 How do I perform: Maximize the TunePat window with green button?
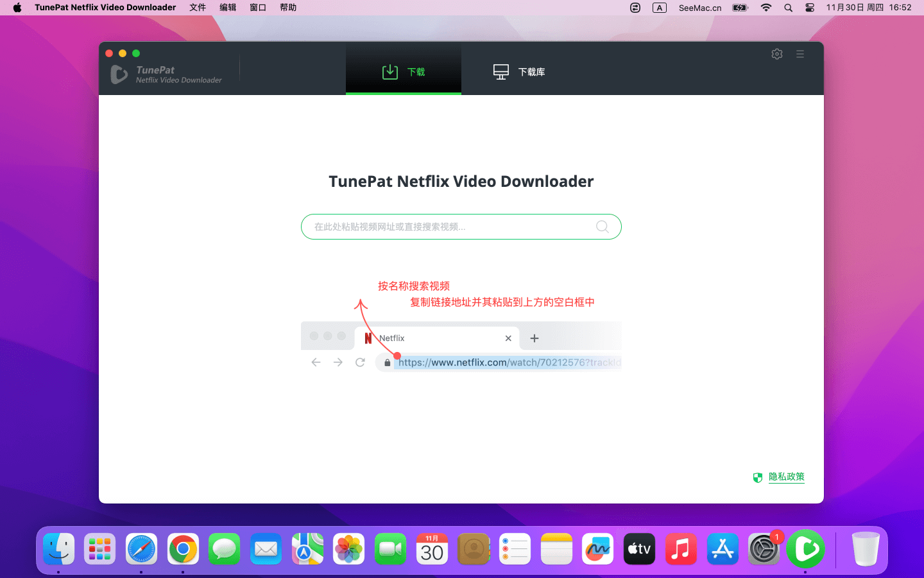136,53
